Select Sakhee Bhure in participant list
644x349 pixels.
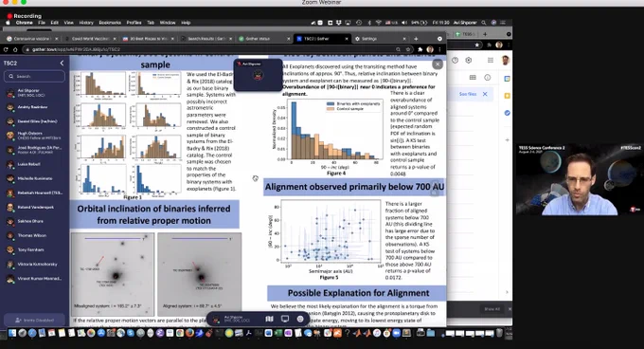34,221
